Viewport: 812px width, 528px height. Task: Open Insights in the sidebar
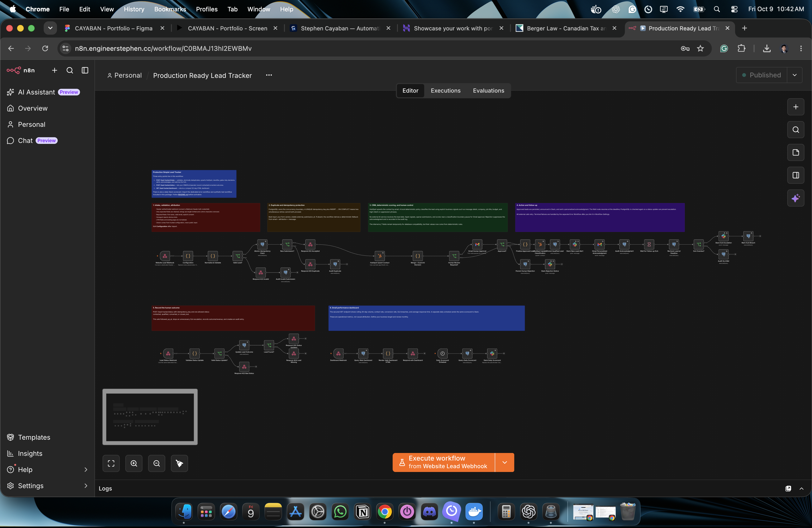(47, 453)
